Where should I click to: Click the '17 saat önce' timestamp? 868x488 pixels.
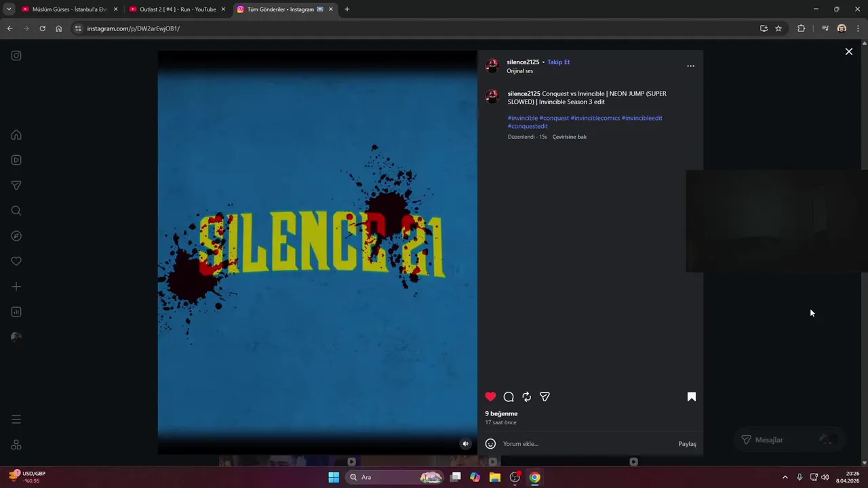[500, 422]
